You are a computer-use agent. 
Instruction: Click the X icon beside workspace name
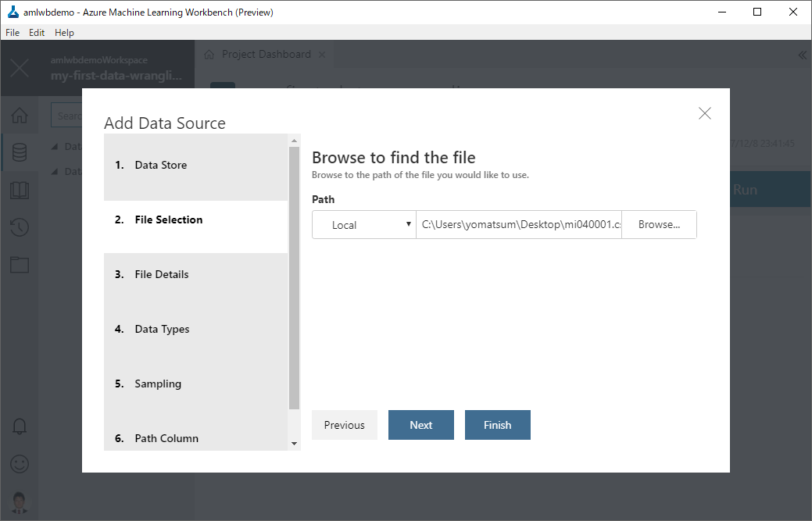20,68
